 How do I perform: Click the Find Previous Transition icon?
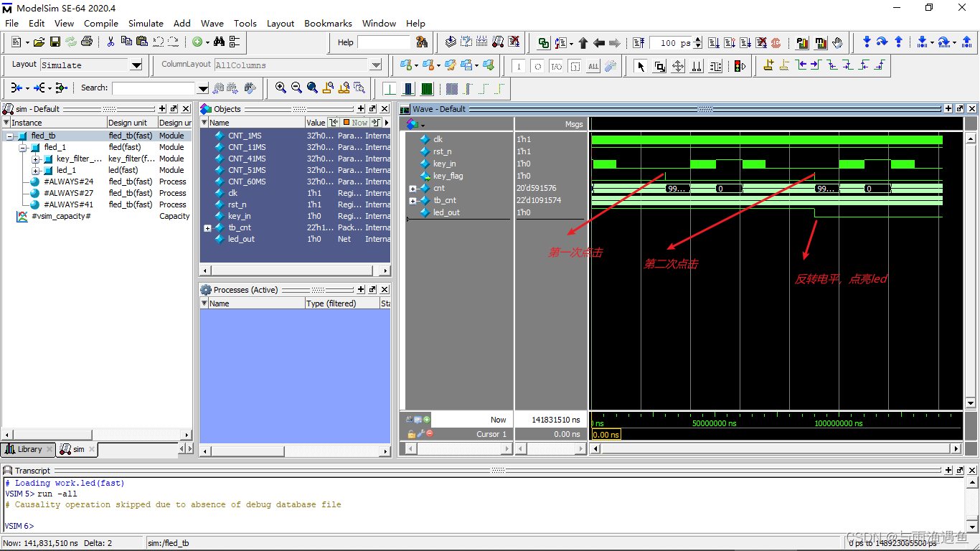(800, 65)
